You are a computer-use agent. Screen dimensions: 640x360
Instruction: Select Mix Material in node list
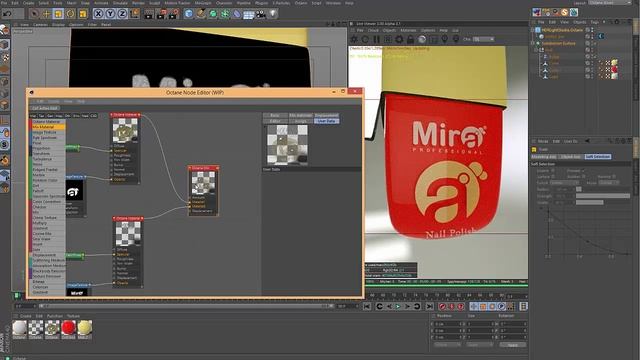[48, 127]
